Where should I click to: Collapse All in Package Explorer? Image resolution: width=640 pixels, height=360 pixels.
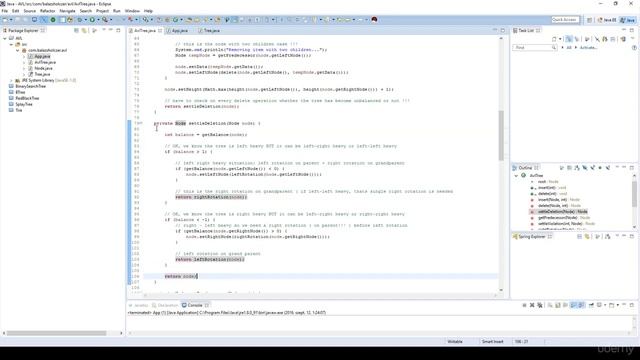[x=76, y=31]
